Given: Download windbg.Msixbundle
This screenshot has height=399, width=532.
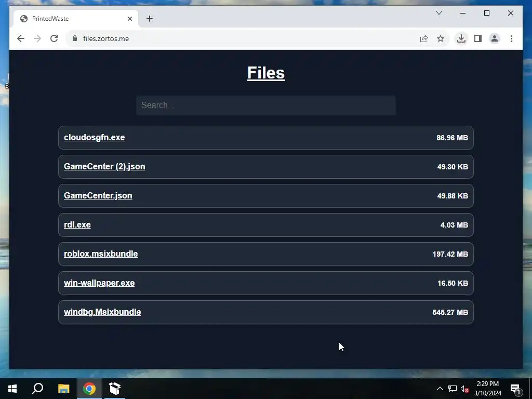Looking at the screenshot, I should [x=102, y=312].
